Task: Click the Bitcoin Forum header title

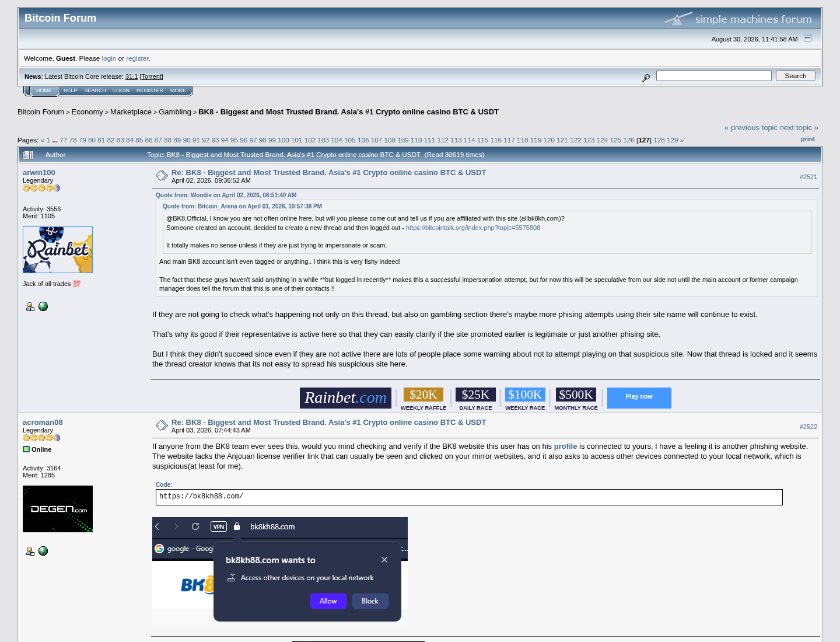Action: coord(61,18)
